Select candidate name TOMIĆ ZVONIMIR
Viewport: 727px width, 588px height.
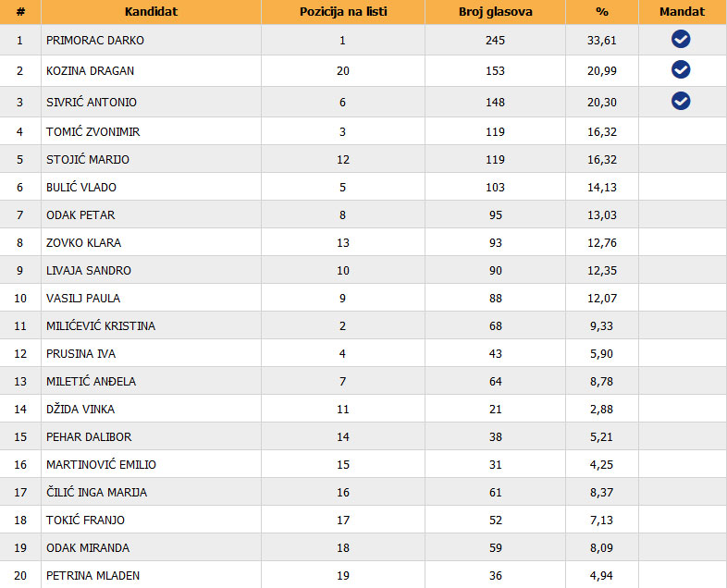[x=93, y=132]
